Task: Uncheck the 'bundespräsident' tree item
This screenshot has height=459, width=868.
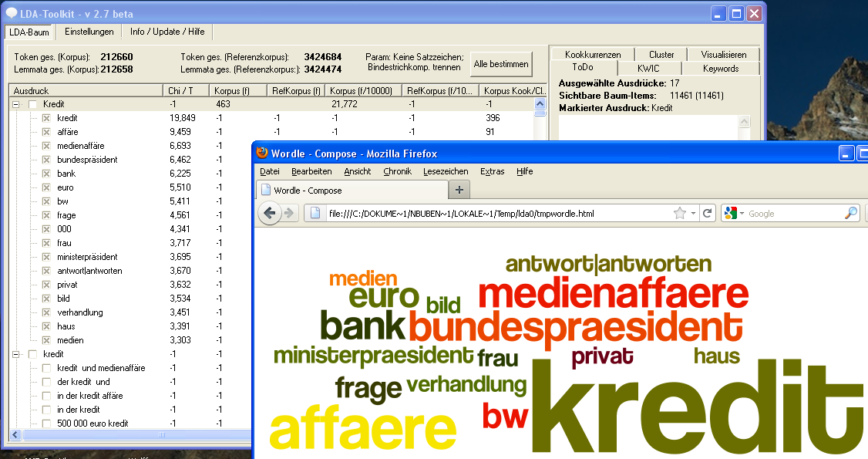Action: [x=46, y=160]
